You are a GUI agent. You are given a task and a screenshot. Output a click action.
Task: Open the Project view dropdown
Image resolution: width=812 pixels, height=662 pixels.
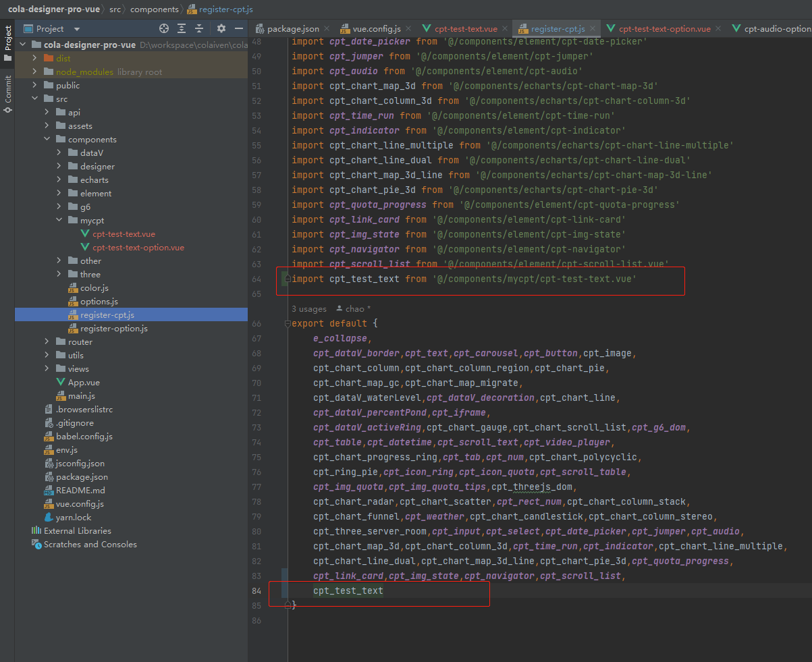point(76,29)
